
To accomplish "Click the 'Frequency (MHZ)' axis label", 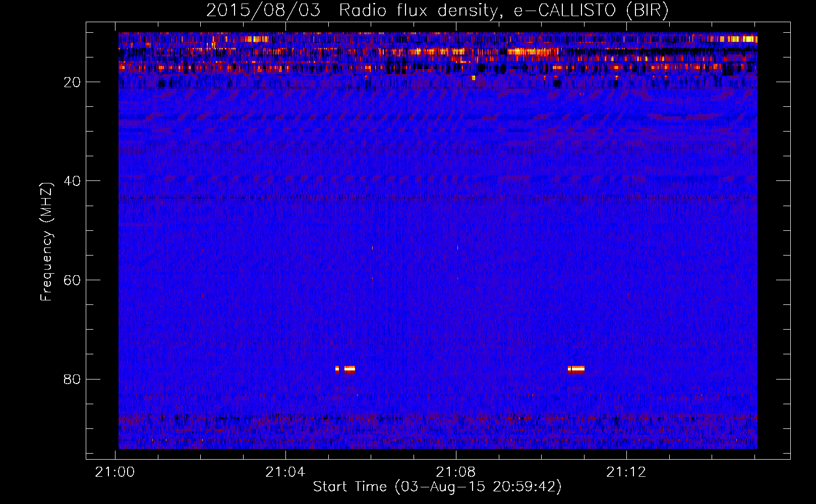I will pos(46,242).
